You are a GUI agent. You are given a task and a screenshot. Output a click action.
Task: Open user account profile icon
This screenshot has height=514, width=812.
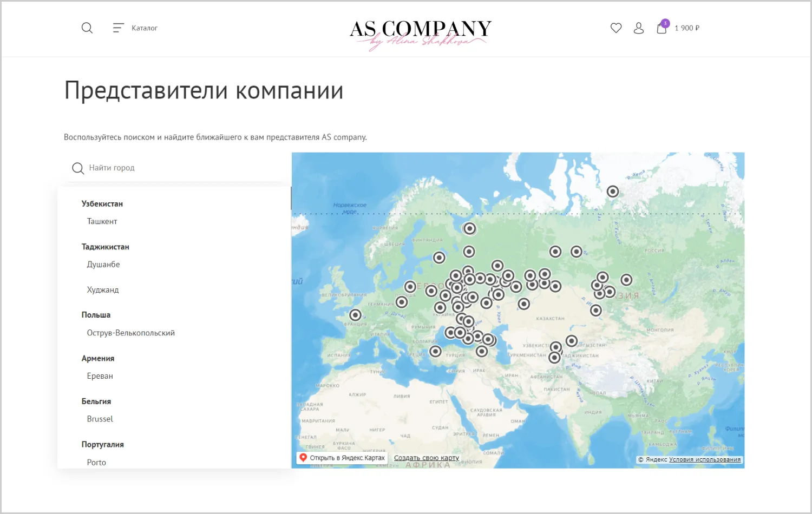(639, 28)
